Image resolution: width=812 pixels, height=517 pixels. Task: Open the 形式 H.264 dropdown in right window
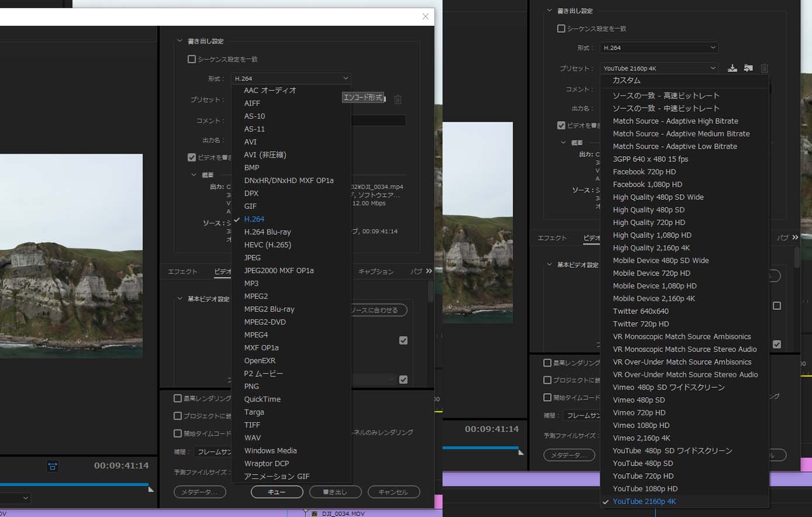[x=659, y=48]
